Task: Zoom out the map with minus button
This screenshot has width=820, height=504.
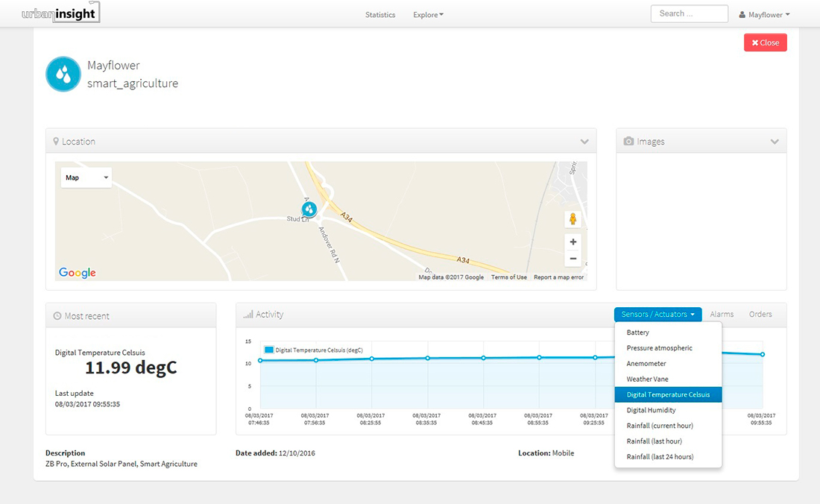Action: (x=573, y=258)
